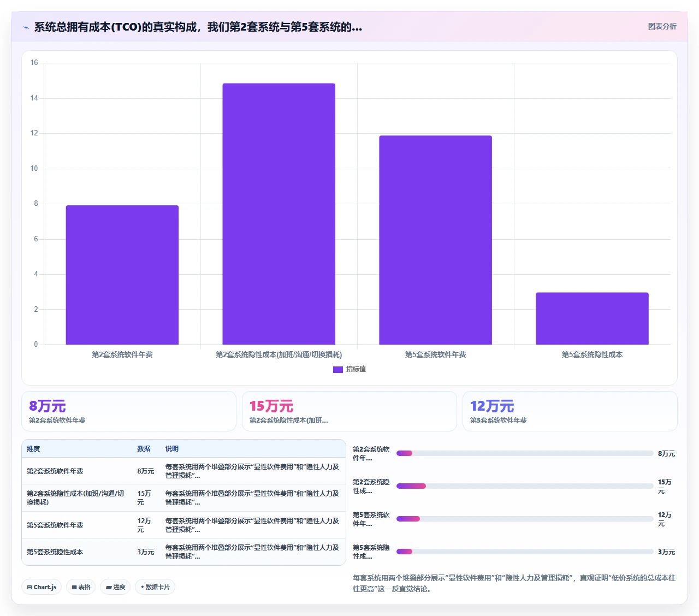The height and width of the screenshot is (616, 699).
Task: Click the 15万元 value in the table
Action: coord(145,498)
